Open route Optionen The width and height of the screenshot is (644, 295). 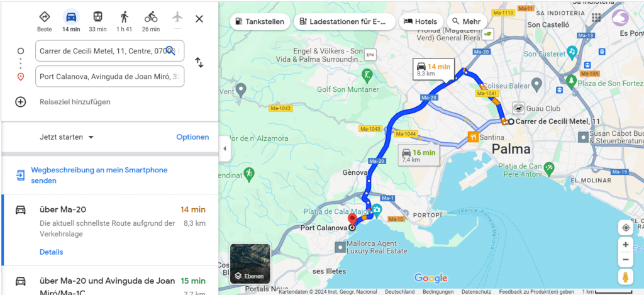(192, 137)
